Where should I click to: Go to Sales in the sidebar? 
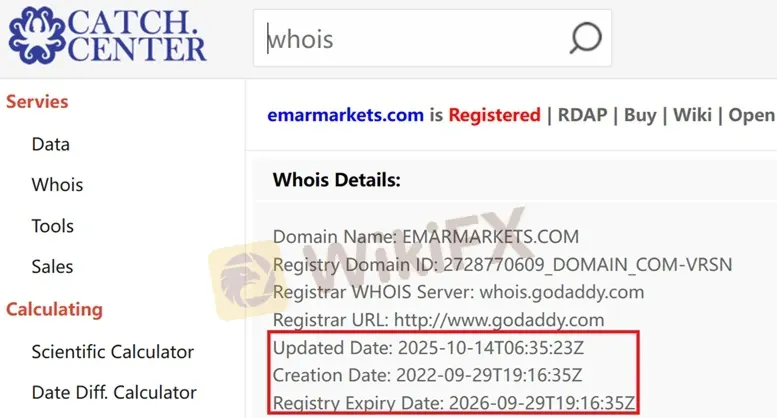(x=52, y=266)
